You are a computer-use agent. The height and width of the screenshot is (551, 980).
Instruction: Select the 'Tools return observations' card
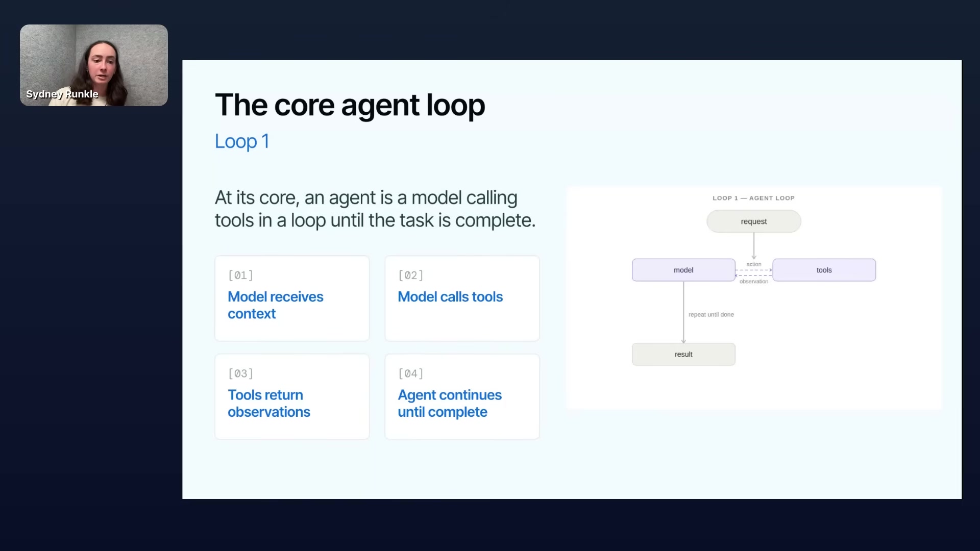[292, 396]
